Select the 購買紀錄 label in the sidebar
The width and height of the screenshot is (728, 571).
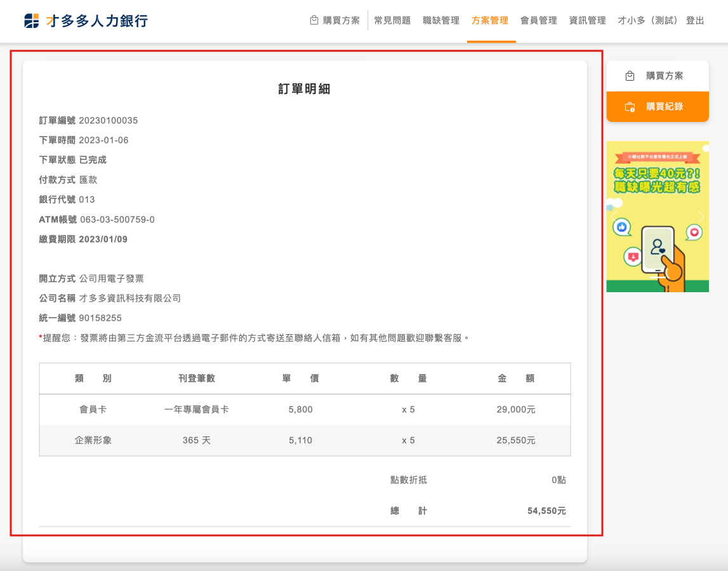tap(665, 107)
